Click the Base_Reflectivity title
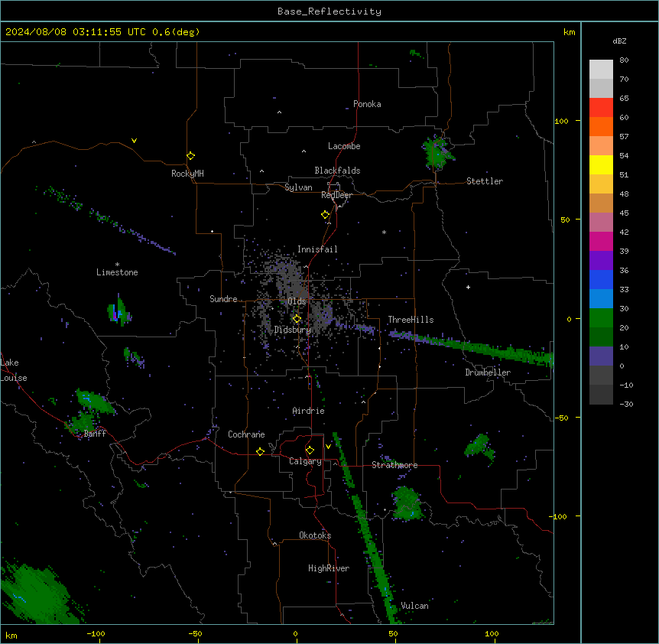659x644 pixels. [x=329, y=11]
